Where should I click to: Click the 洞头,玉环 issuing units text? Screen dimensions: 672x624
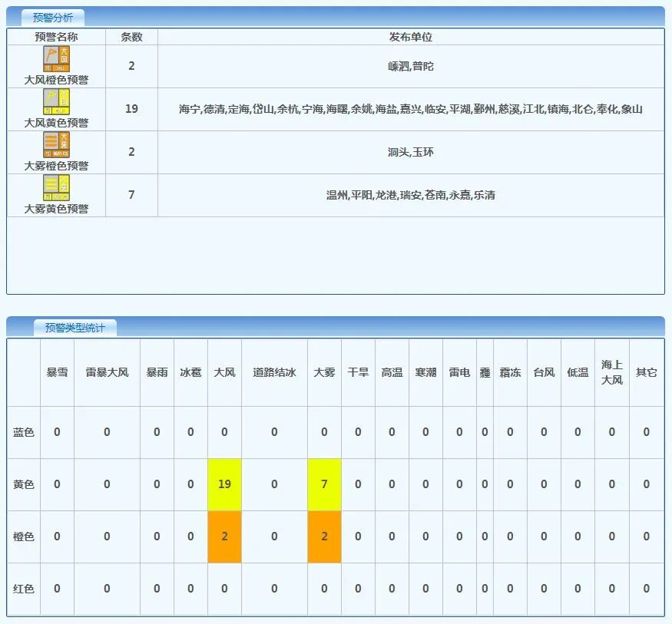(x=411, y=152)
